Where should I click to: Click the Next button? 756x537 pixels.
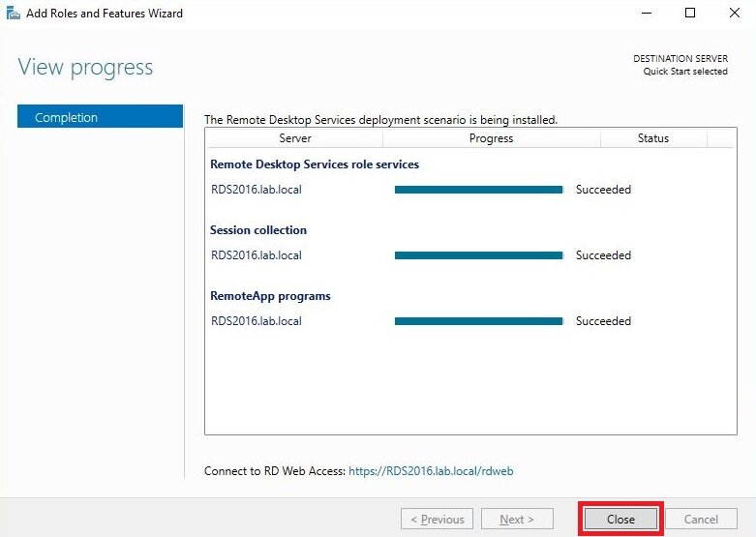coord(517,520)
